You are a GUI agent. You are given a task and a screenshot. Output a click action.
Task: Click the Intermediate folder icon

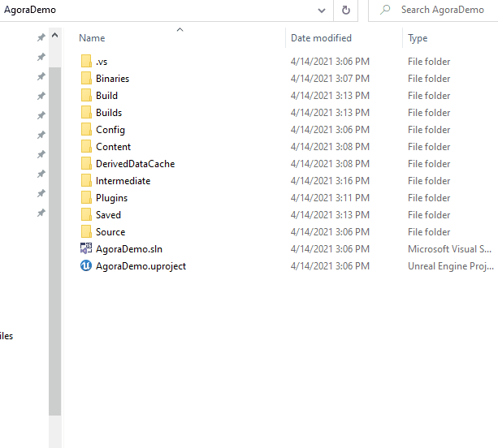86,180
